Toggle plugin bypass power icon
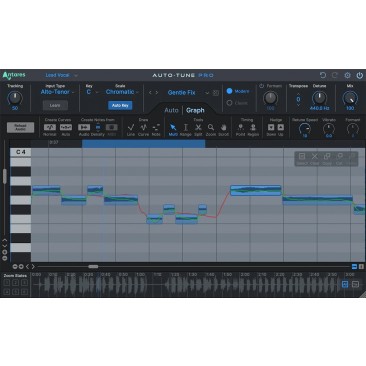 tap(359, 75)
